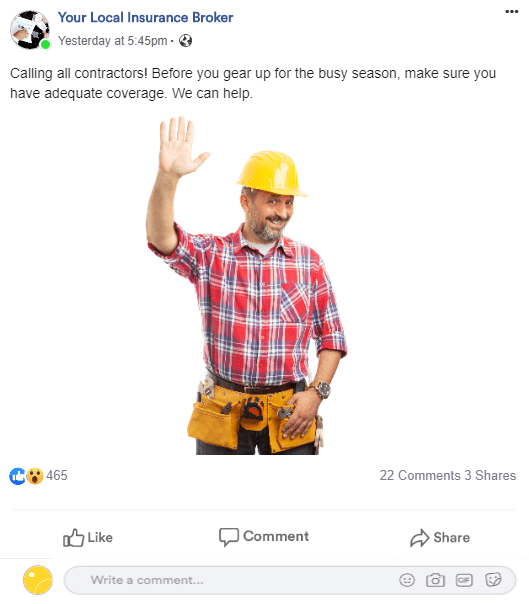This screenshot has height=604, width=529.
Task: Open the sticker picker icon
Action: [x=493, y=579]
